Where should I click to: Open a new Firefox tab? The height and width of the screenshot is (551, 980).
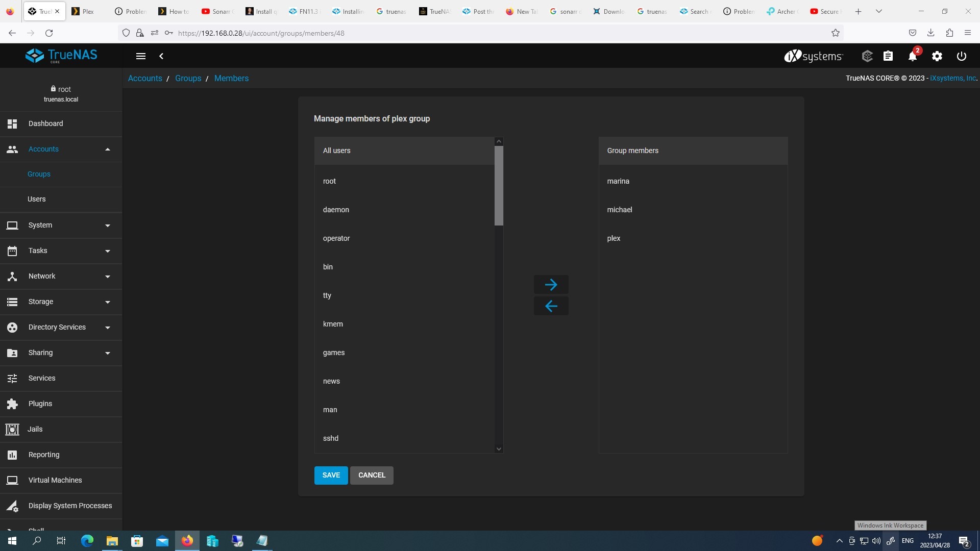click(x=859, y=11)
